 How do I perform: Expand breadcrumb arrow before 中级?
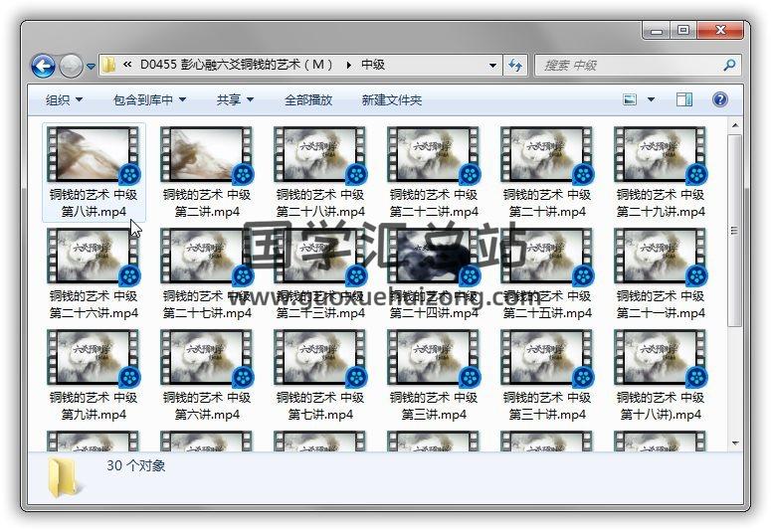coord(348,65)
